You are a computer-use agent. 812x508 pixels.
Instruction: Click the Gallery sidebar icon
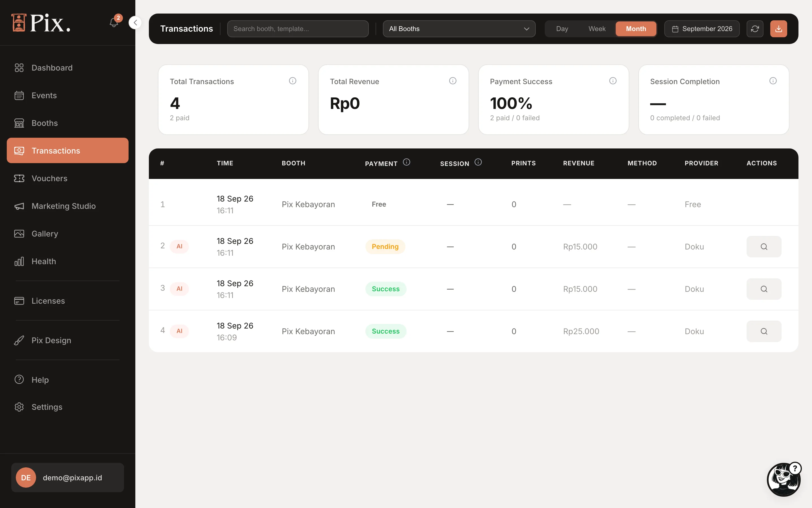[19, 233]
